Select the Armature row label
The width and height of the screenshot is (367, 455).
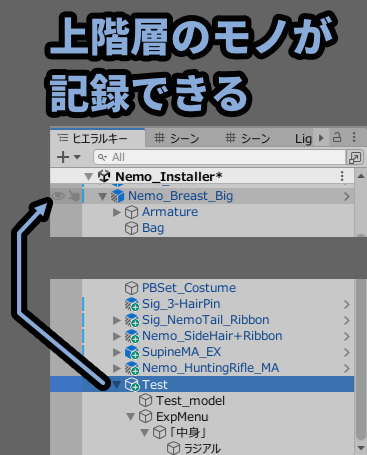[x=170, y=212]
